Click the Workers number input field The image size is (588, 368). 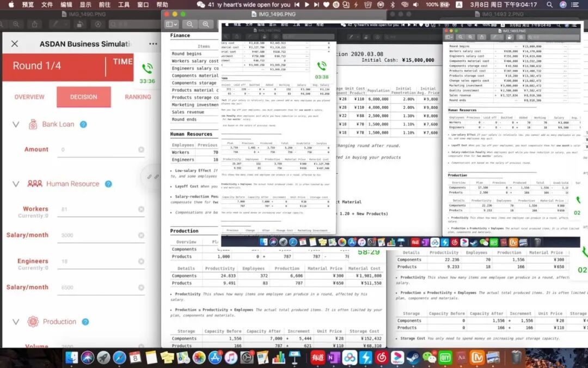click(101, 209)
